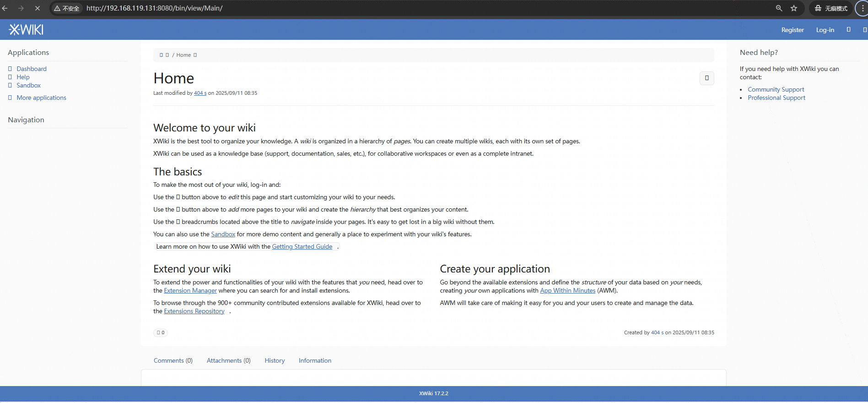Open Professional Support link
The image size is (868, 403).
[776, 98]
